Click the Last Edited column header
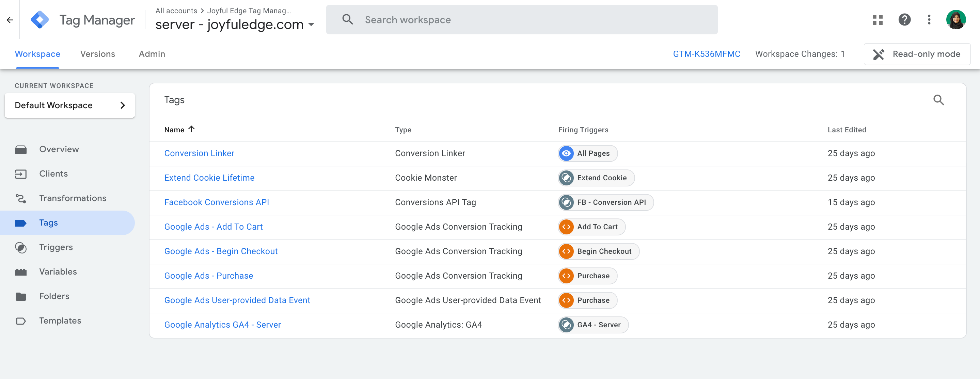The height and width of the screenshot is (379, 980). 847,130
